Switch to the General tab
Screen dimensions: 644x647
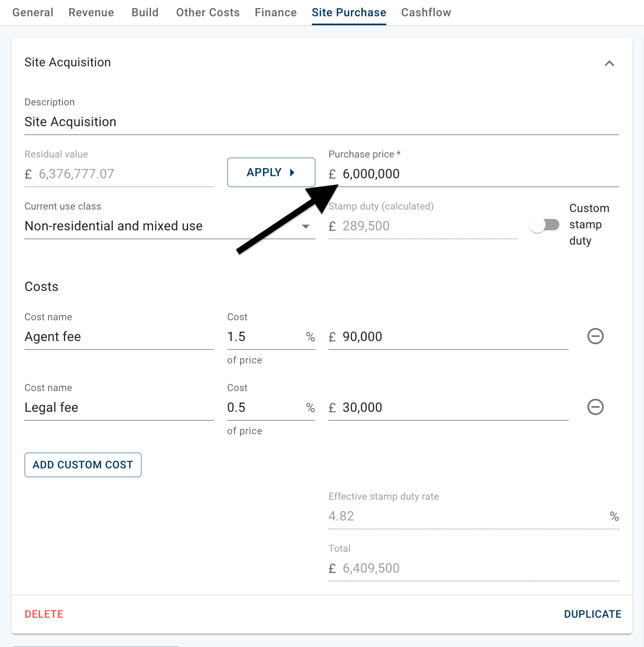point(33,13)
